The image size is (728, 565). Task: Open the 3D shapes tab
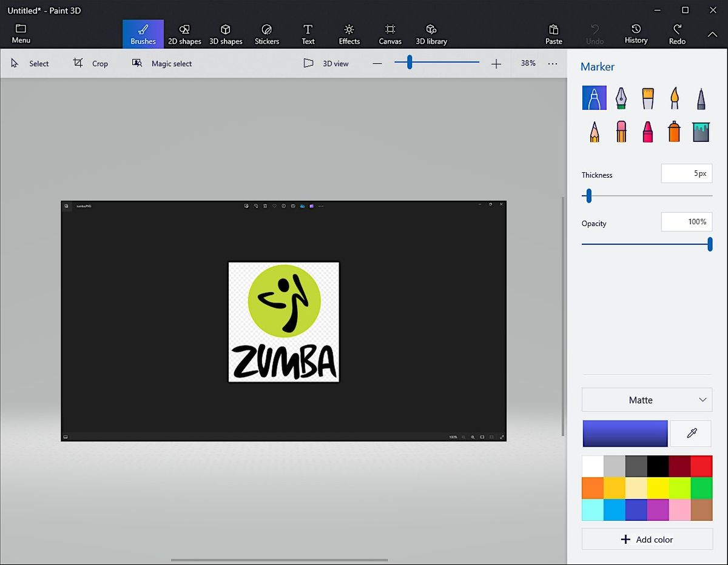(x=226, y=35)
